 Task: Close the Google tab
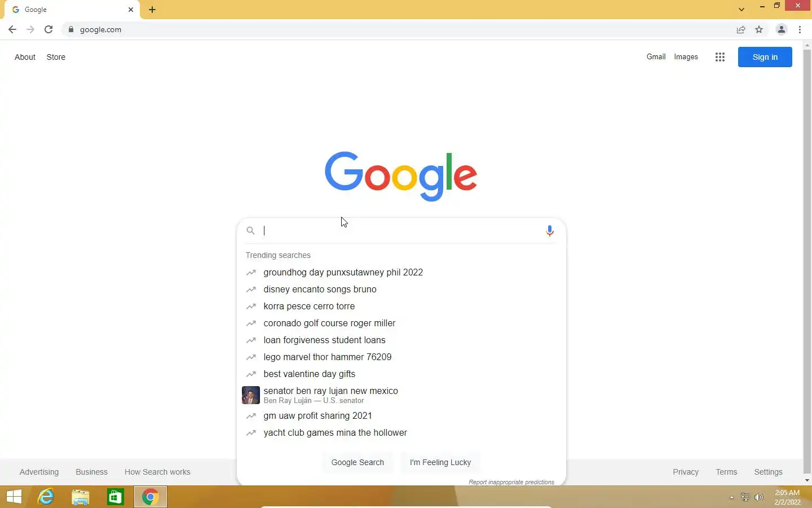131,10
